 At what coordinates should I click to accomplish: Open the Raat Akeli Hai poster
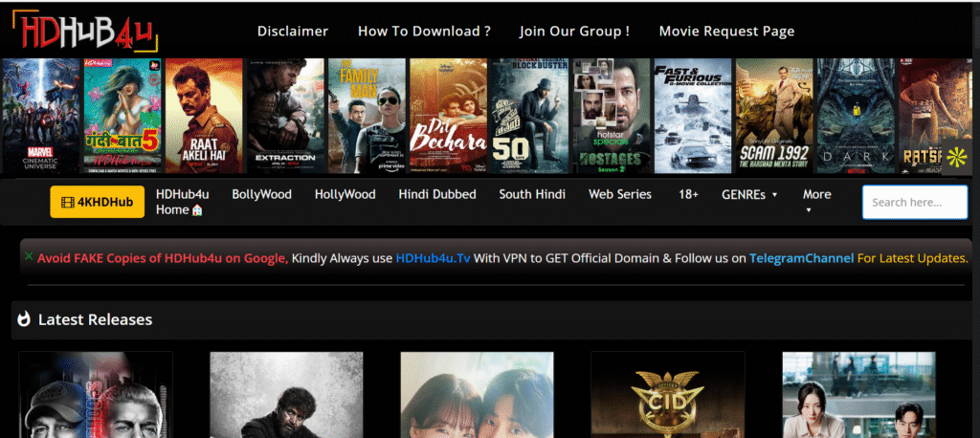204,116
